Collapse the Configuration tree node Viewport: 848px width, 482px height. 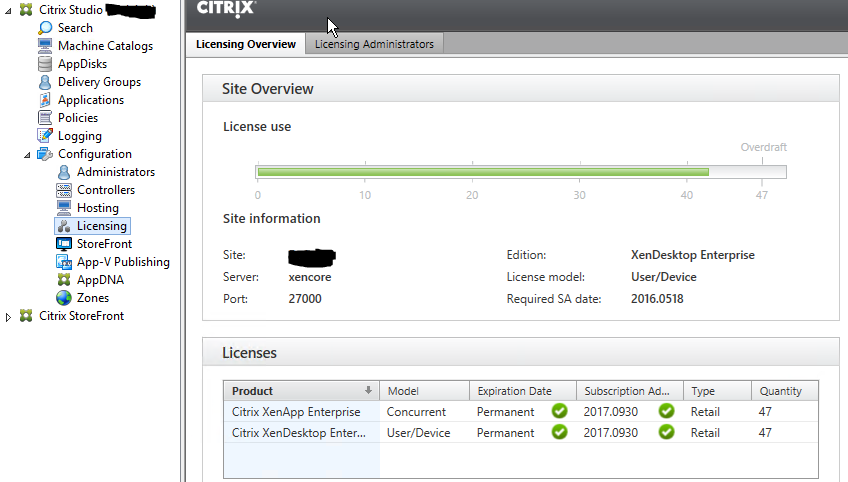click(28, 154)
